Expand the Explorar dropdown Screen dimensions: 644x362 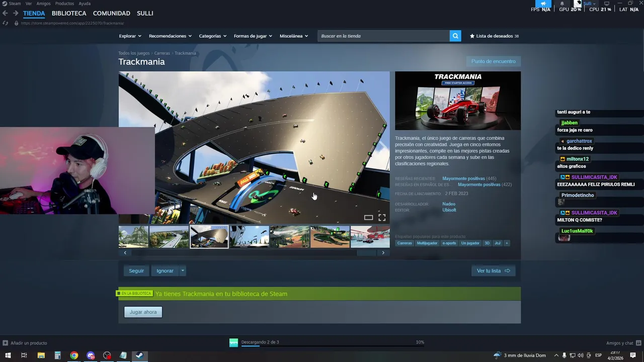pyautogui.click(x=130, y=36)
